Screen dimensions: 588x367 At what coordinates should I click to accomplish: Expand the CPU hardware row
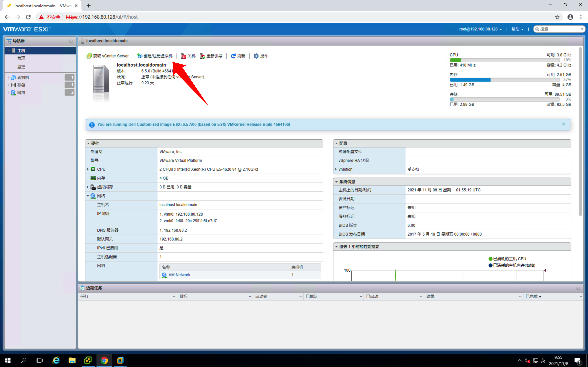tap(88, 169)
